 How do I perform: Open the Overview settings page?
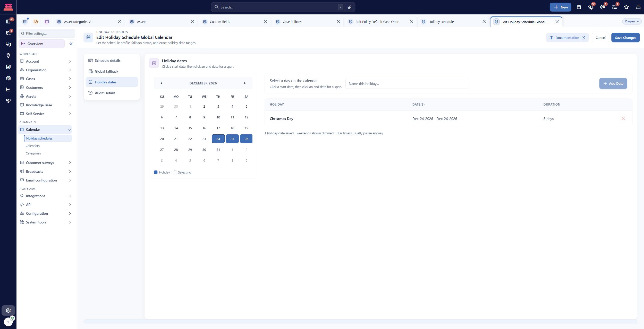point(41,44)
